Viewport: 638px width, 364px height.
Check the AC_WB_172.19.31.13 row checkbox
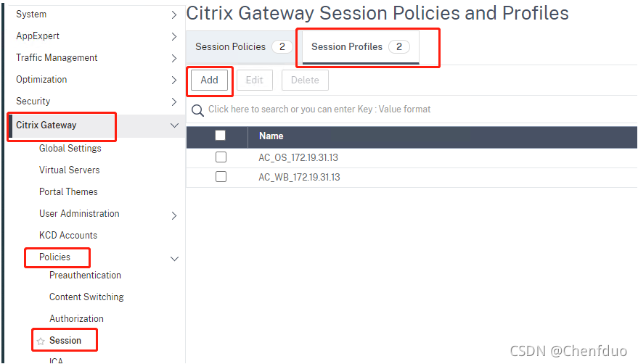(221, 177)
